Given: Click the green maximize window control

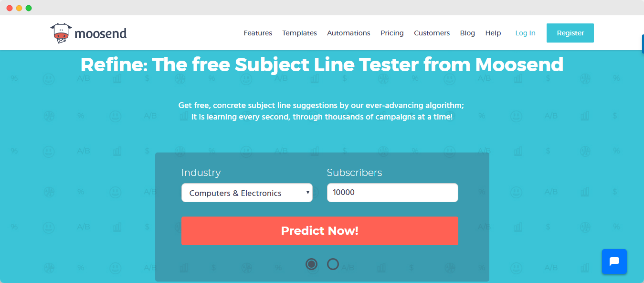Looking at the screenshot, I should (x=30, y=8).
